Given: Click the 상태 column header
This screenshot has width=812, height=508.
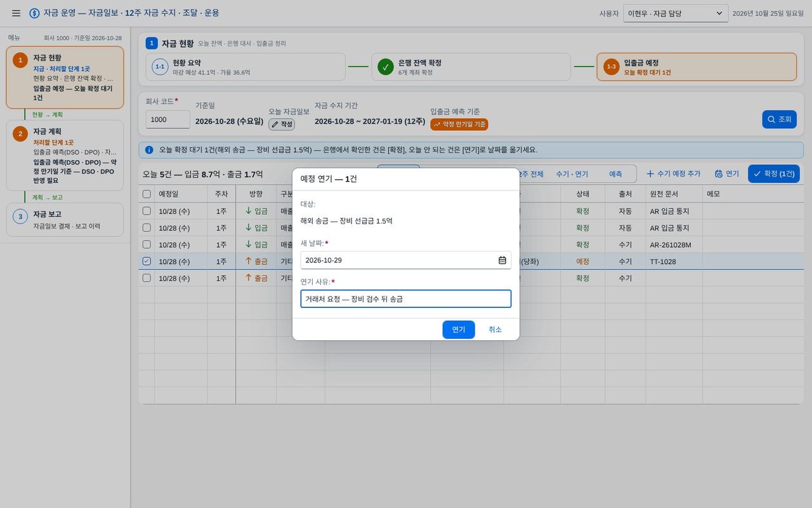Looking at the screenshot, I should [x=583, y=194].
